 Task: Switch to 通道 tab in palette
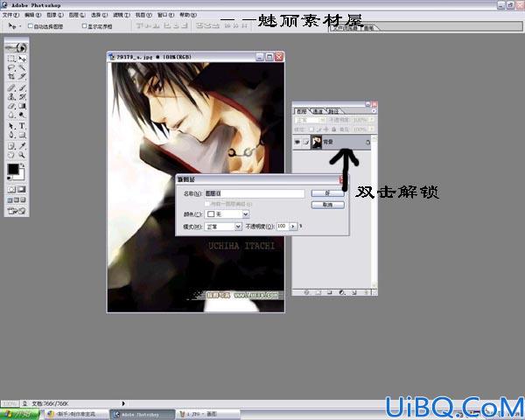318,111
